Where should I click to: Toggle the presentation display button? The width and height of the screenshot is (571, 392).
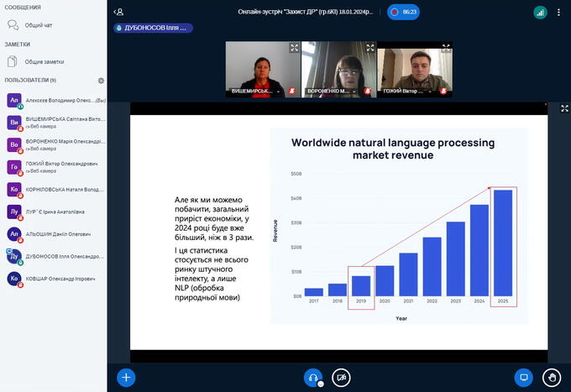coord(523,377)
